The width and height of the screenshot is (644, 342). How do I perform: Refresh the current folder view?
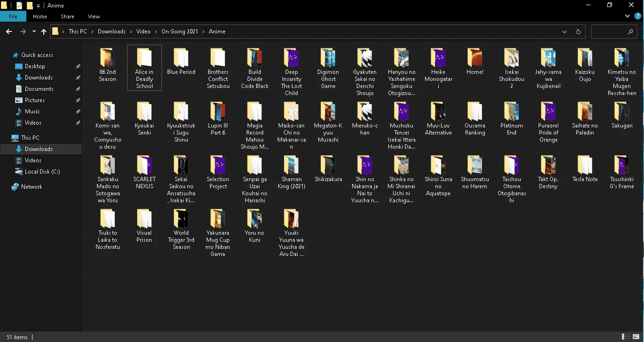click(579, 32)
